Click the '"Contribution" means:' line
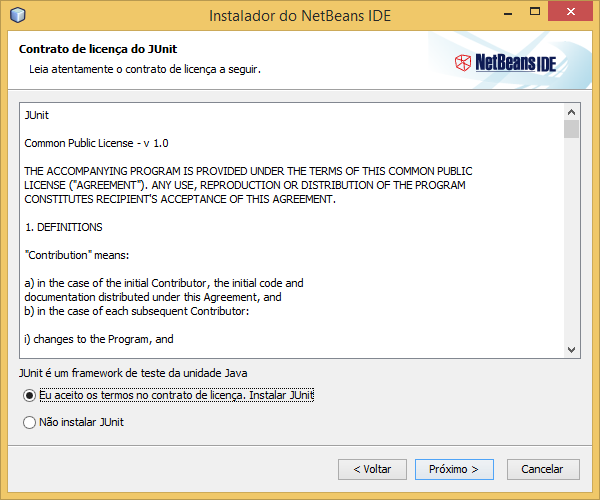 tap(77, 255)
